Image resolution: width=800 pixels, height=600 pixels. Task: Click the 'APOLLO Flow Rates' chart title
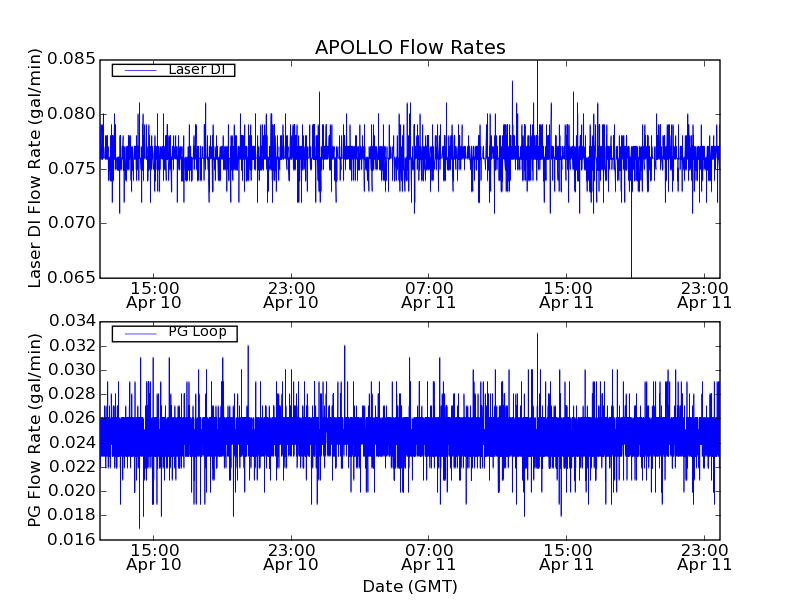410,47
